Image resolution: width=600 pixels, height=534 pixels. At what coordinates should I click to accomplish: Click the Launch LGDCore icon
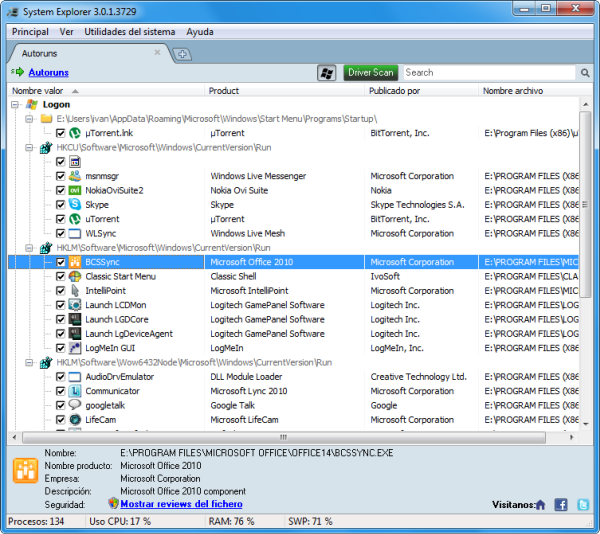point(75,319)
